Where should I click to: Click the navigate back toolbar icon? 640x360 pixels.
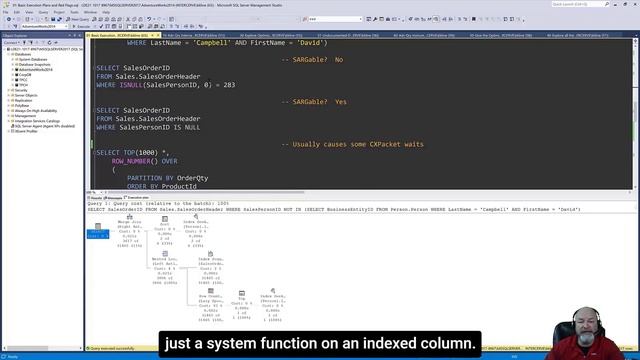point(9,19)
